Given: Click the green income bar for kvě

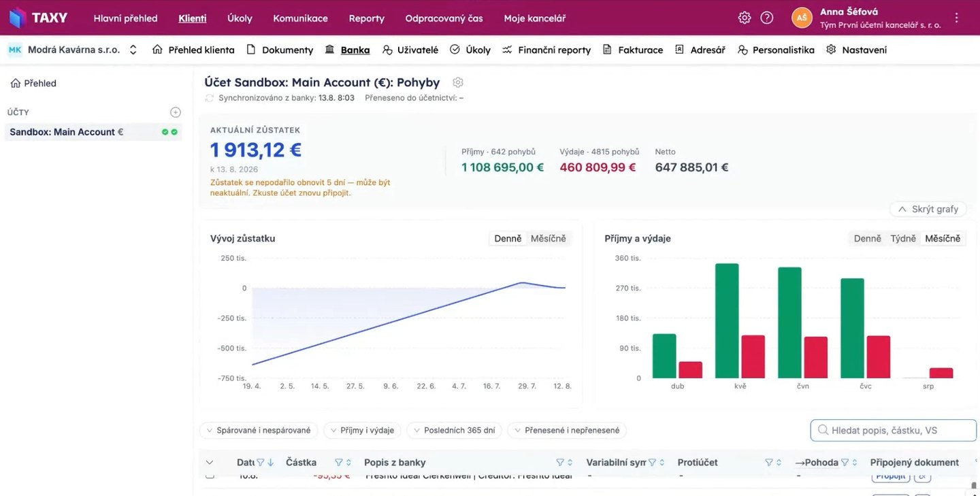Looking at the screenshot, I should [x=727, y=321].
